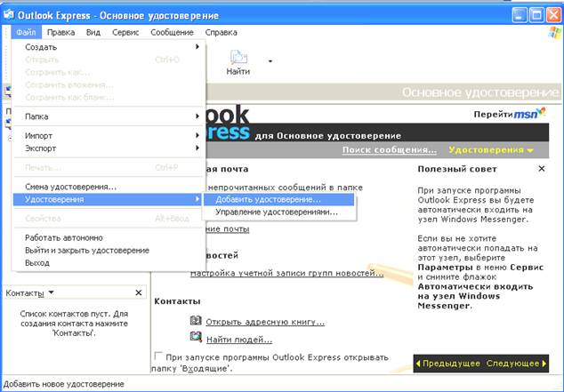Image resolution: width=564 pixels, height=392 pixels.
Task: Open the Сообщение menu
Action: [x=172, y=32]
